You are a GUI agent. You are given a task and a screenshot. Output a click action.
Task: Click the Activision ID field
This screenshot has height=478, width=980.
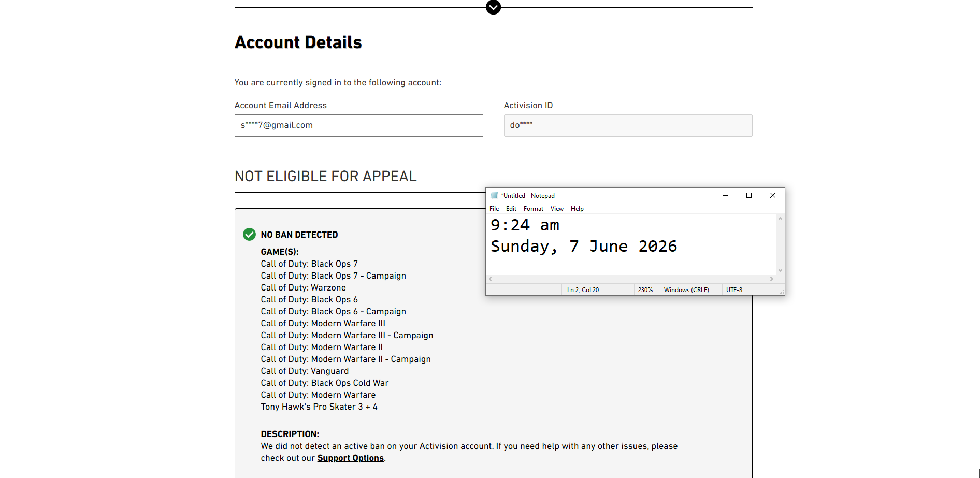click(x=628, y=125)
